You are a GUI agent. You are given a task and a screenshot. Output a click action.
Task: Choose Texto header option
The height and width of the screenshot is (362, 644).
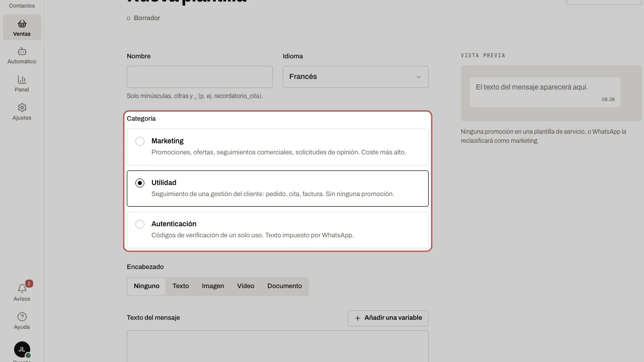181,286
